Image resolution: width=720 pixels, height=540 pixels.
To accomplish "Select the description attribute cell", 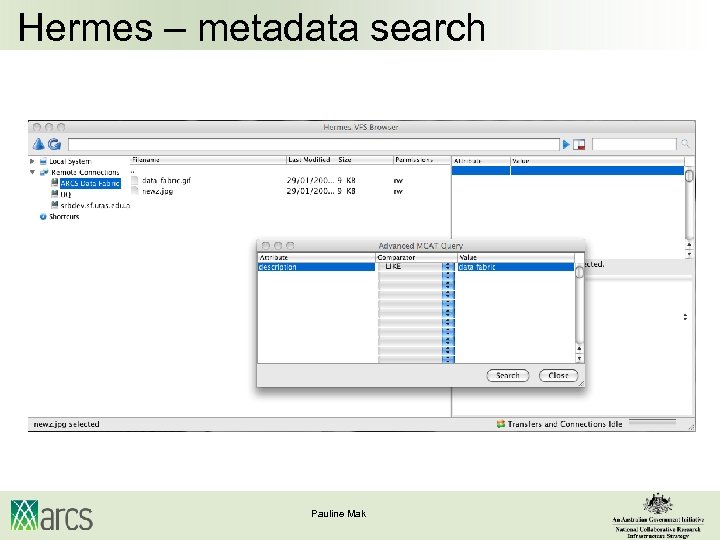I will point(316,267).
